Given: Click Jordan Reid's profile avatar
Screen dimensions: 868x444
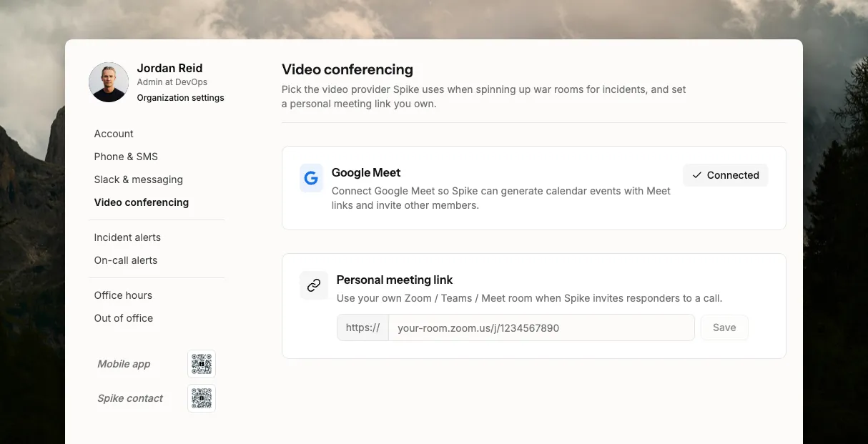Looking at the screenshot, I should [109, 82].
